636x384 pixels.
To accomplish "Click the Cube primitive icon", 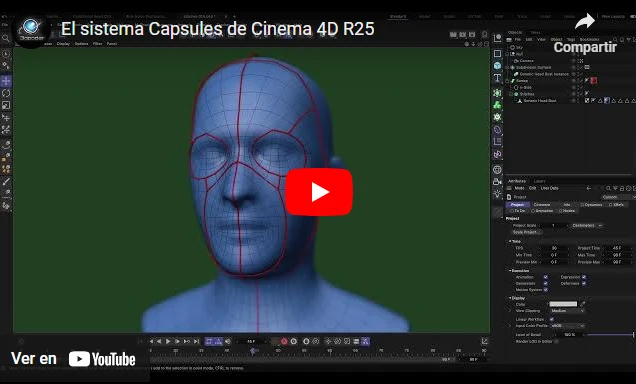I will [x=498, y=65].
